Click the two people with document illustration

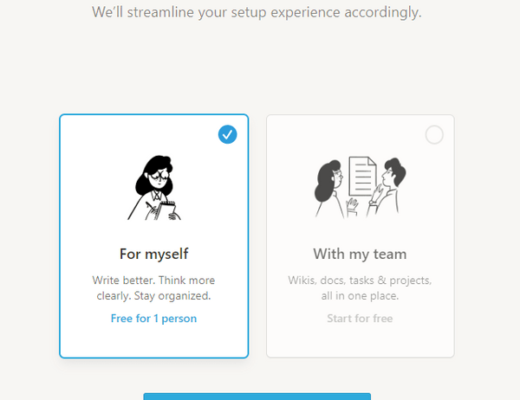click(360, 187)
